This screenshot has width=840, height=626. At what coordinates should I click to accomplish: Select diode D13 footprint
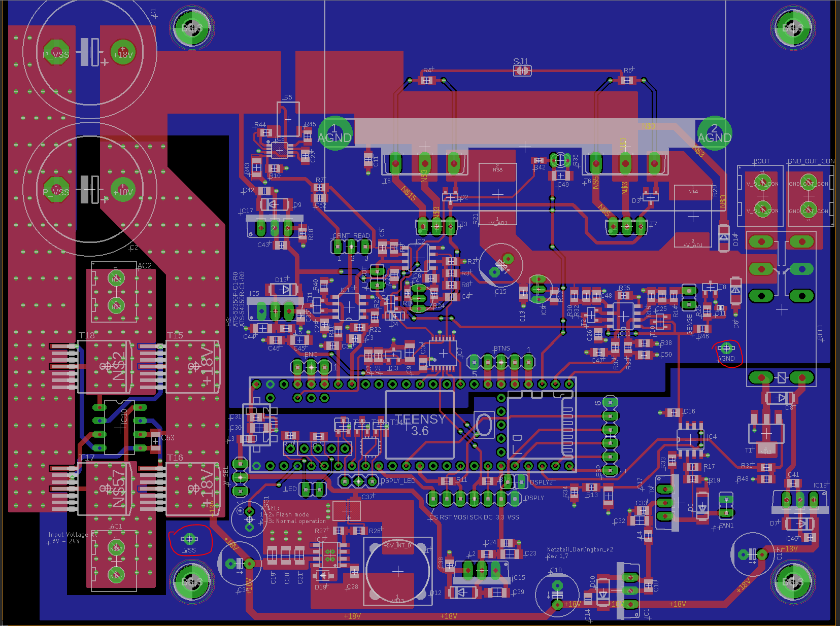click(283, 290)
